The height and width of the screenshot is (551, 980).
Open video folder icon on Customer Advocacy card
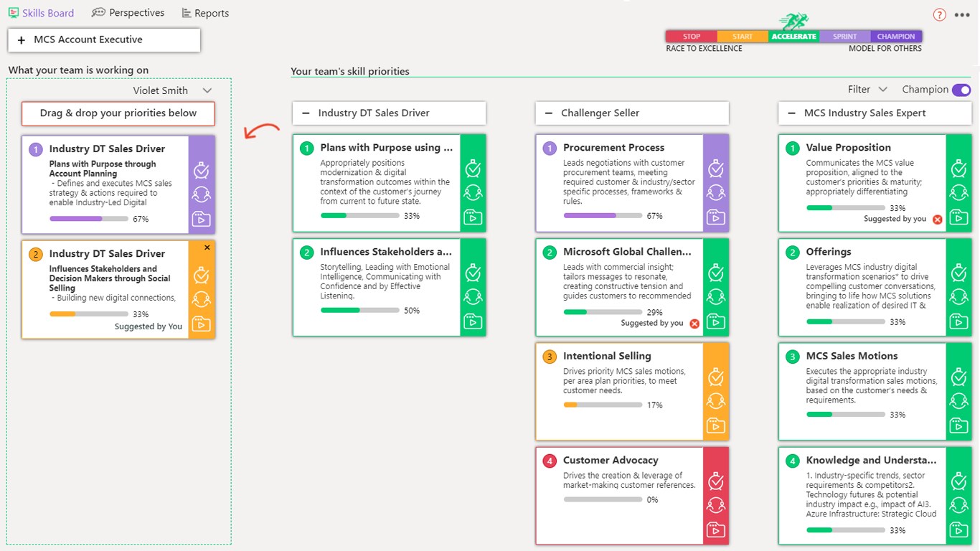[x=715, y=529]
